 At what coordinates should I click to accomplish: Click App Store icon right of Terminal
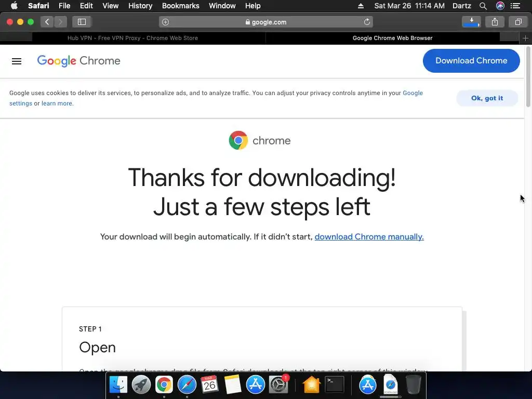367,385
